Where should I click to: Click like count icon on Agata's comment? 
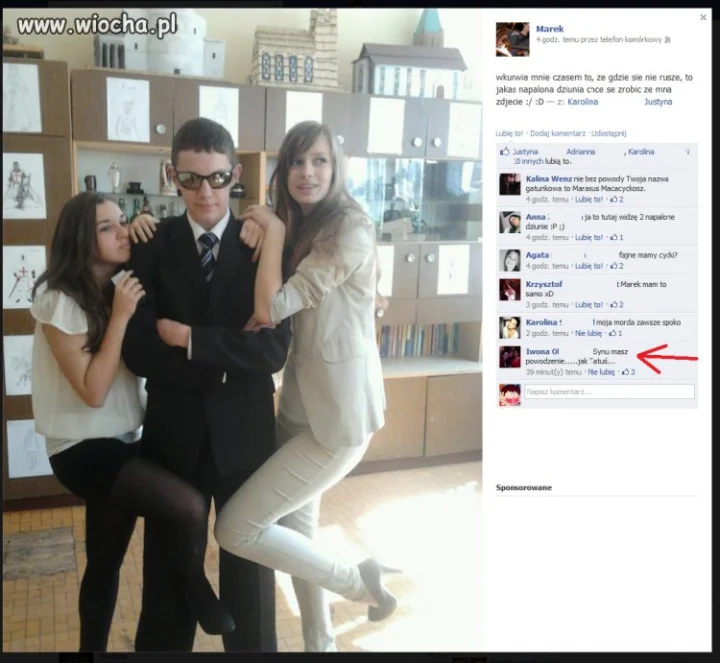coord(617,266)
